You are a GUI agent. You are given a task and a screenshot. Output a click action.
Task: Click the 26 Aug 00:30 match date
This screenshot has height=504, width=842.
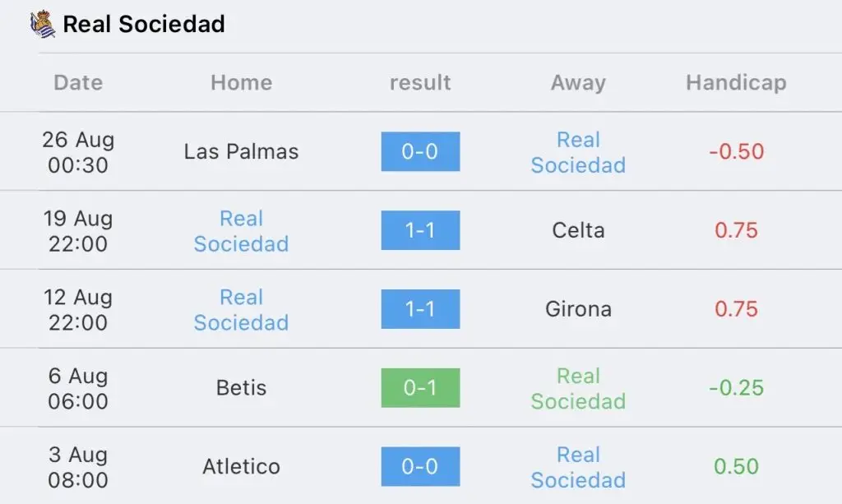pos(78,152)
